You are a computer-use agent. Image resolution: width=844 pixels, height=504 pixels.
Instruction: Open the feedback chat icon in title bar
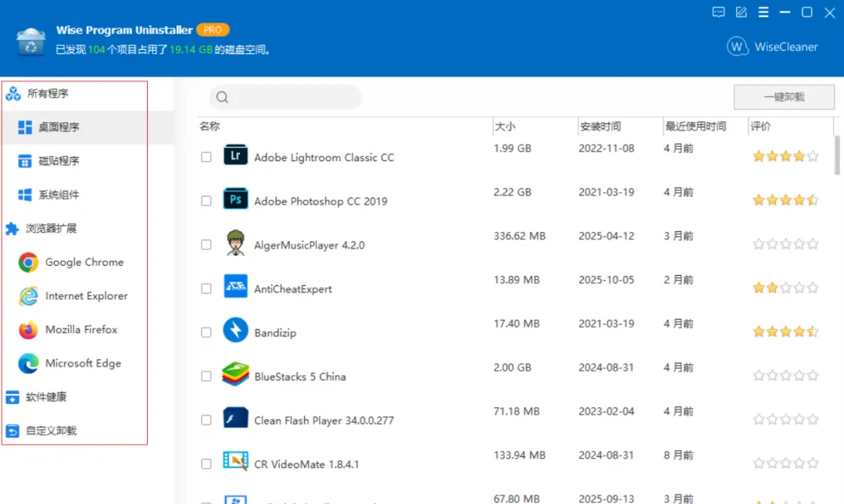718,13
